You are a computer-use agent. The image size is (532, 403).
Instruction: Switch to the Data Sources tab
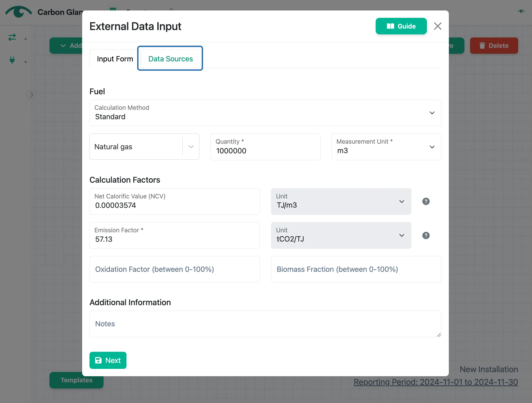click(x=170, y=59)
